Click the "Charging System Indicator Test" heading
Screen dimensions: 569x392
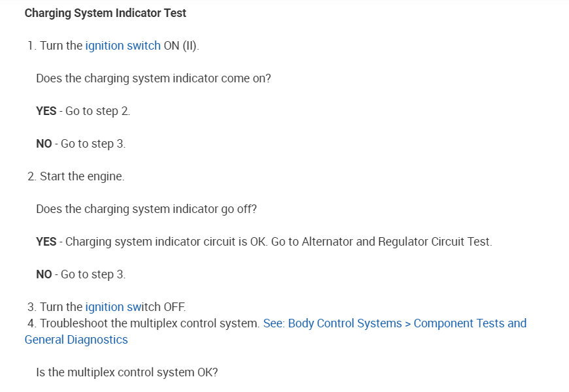point(105,13)
